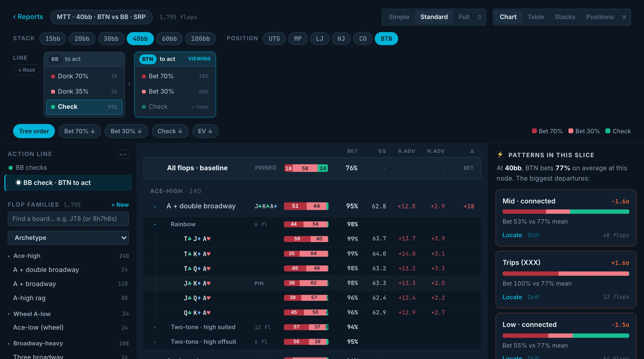Select BB check · BTN to act node
644x359 pixels.
coord(69,183)
